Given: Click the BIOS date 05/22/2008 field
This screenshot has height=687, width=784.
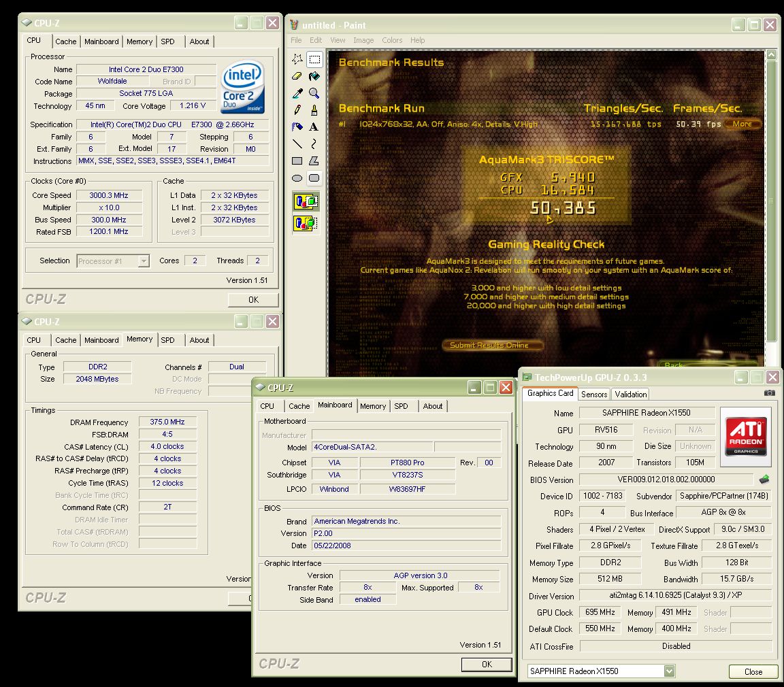Looking at the screenshot, I should point(406,546).
